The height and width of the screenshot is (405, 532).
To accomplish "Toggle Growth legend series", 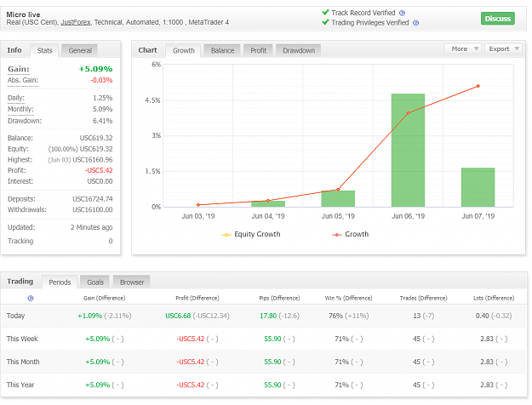I will click(x=350, y=234).
